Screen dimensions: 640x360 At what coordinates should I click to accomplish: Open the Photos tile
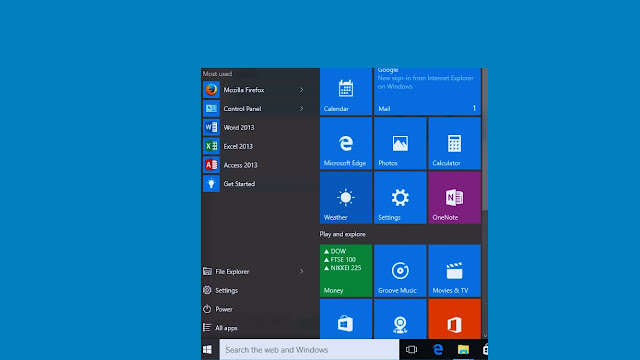pos(400,143)
